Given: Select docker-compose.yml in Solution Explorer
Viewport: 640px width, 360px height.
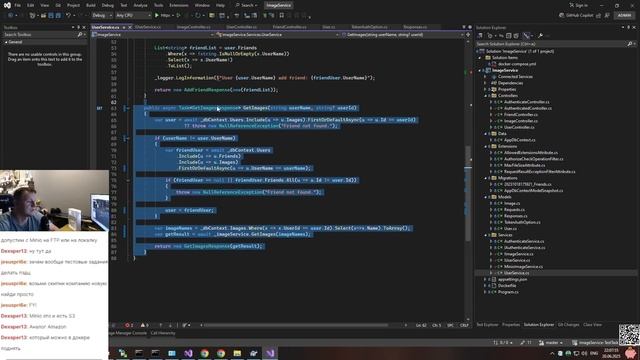Looking at the screenshot, I should [516, 64].
